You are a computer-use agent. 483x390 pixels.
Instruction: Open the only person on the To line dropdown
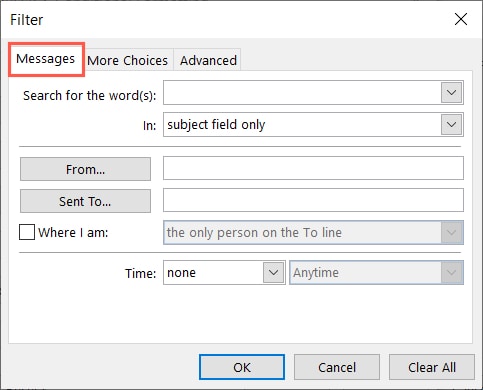tap(313, 232)
